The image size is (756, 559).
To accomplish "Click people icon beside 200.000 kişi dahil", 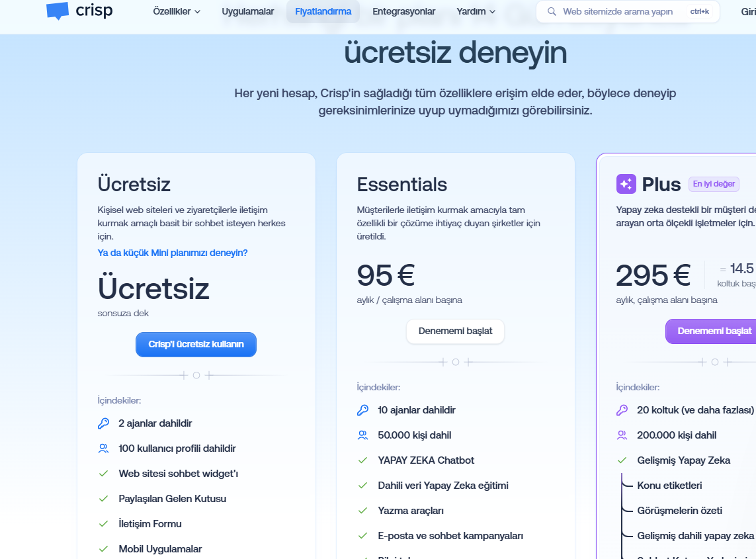I will (x=622, y=435).
